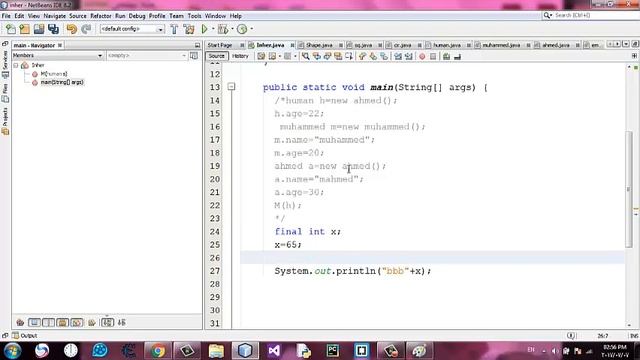This screenshot has height=360, width=640.
Task: Open the File menu
Action: pyautogui.click(x=6, y=16)
